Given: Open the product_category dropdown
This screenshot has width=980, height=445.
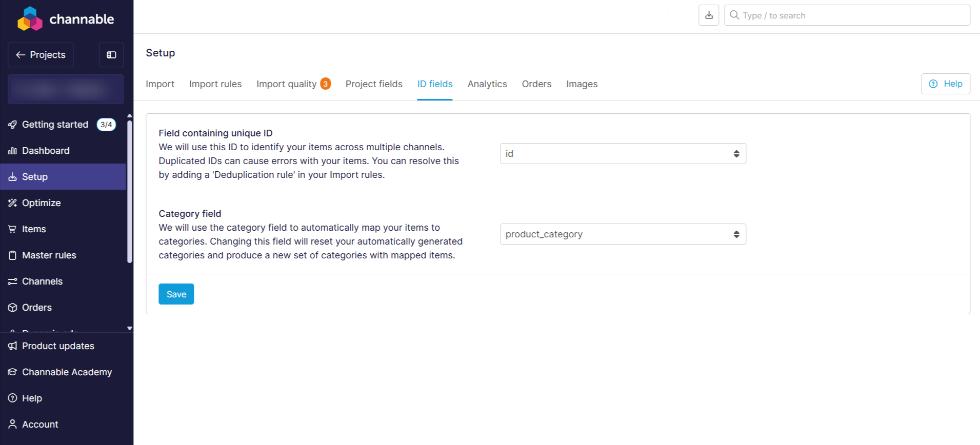Looking at the screenshot, I should click(x=623, y=234).
